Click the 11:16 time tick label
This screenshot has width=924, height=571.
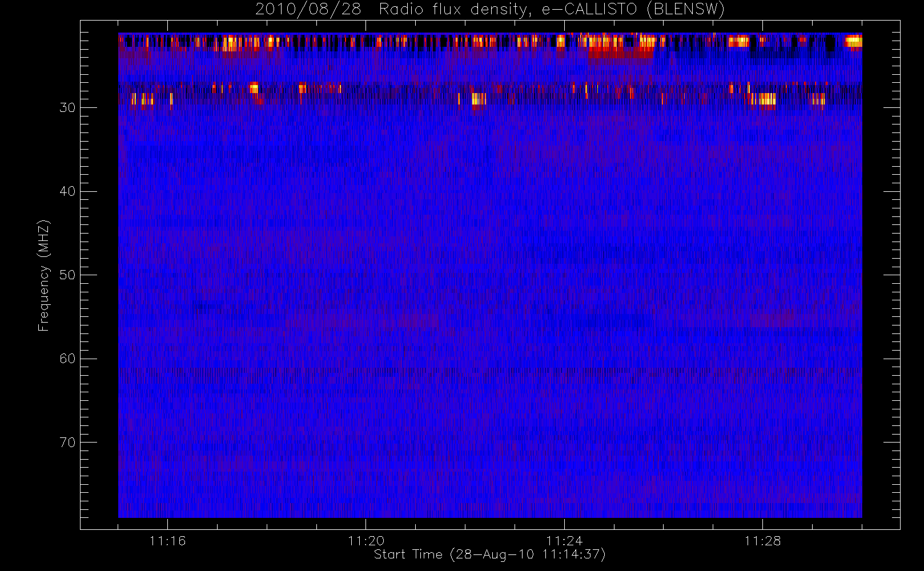click(x=168, y=541)
